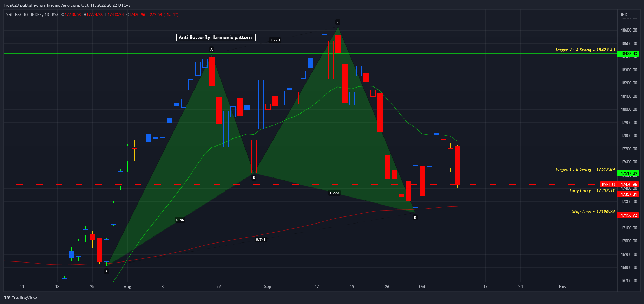Select pattern point label D
Image resolution: width=644 pixels, height=304 pixels.
[x=415, y=218]
